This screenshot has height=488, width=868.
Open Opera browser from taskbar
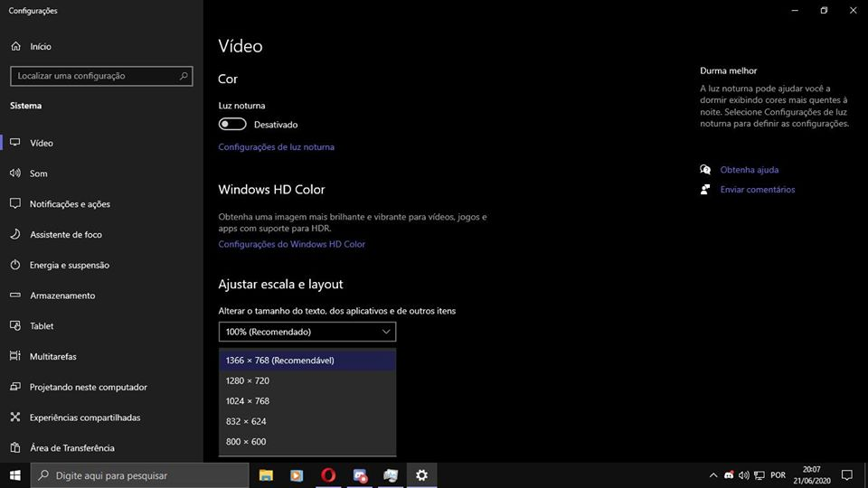point(328,475)
